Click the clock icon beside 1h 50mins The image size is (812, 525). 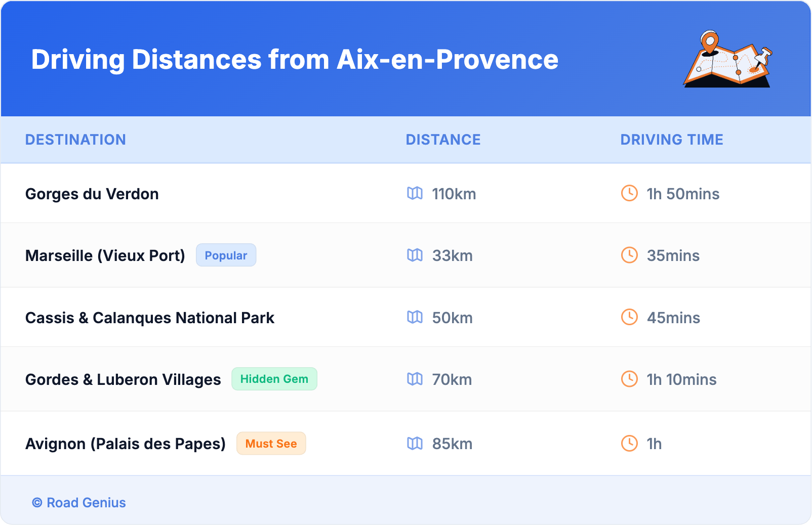coord(629,193)
